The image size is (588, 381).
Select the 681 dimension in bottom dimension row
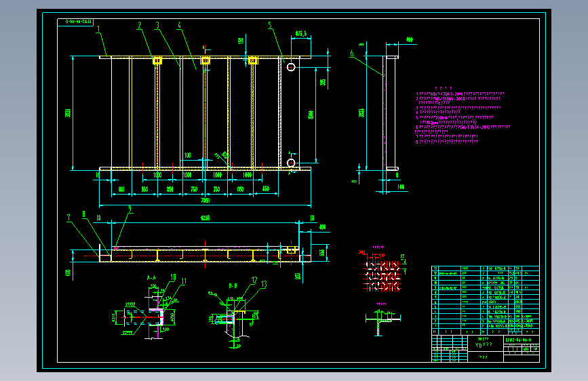121,189
